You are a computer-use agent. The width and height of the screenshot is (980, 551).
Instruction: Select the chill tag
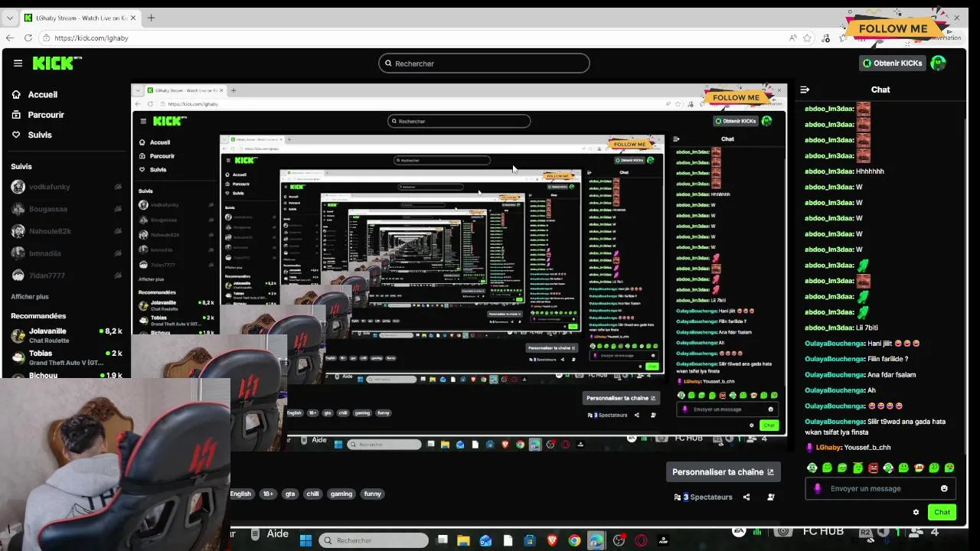[x=312, y=494]
